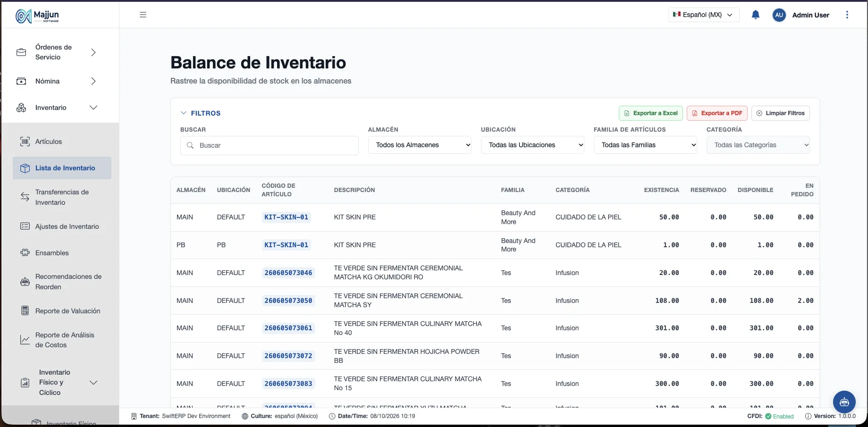The image size is (868, 427).
Task: Click the Ajustes de Inventario icon
Action: click(x=25, y=226)
